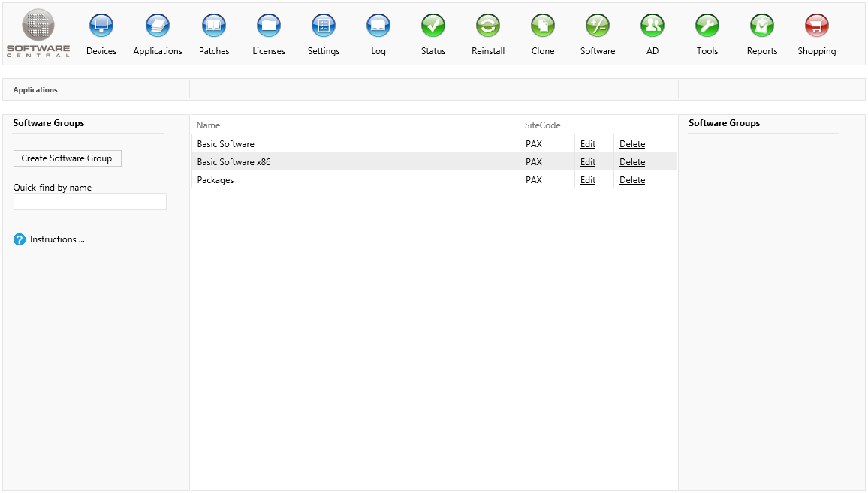Click the Software Central logo
The height and width of the screenshot is (493, 868).
point(38,33)
